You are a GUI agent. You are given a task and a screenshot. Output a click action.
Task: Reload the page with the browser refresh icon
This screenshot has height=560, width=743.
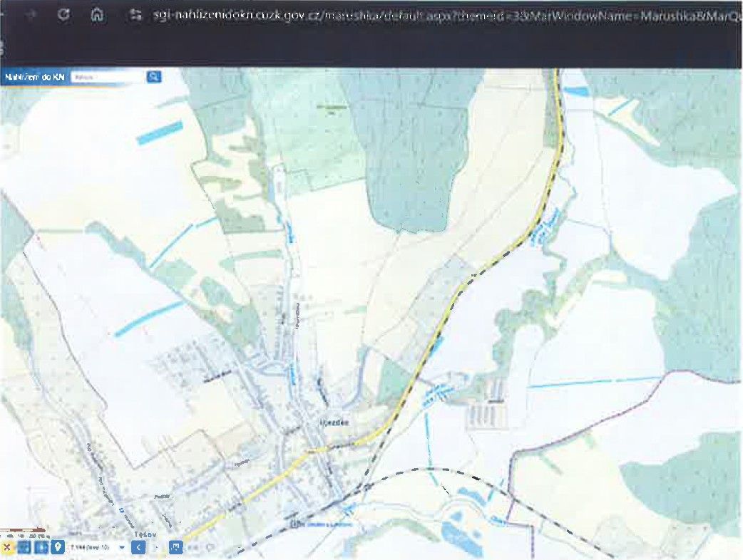[63, 15]
